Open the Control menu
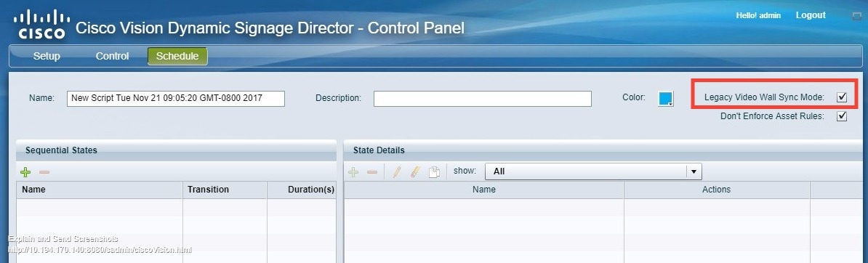Viewport: 868px width, 263px height. pyautogui.click(x=112, y=57)
